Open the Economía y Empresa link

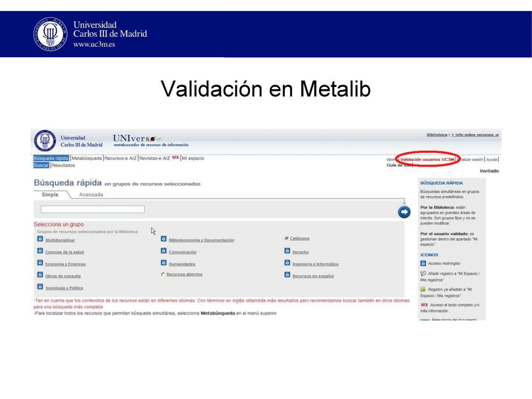point(65,264)
